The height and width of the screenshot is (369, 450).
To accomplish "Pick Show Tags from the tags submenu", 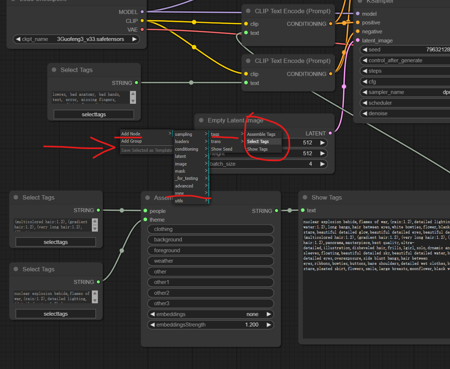I will 263,149.
